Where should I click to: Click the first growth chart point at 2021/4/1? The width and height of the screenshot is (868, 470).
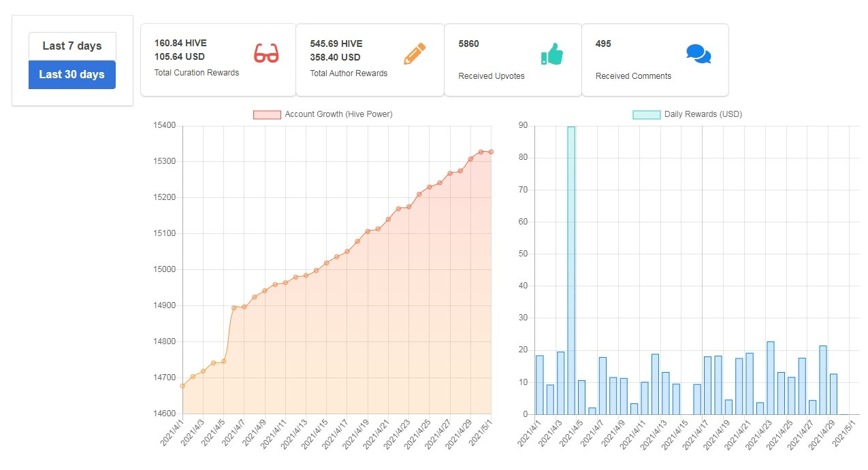182,386
